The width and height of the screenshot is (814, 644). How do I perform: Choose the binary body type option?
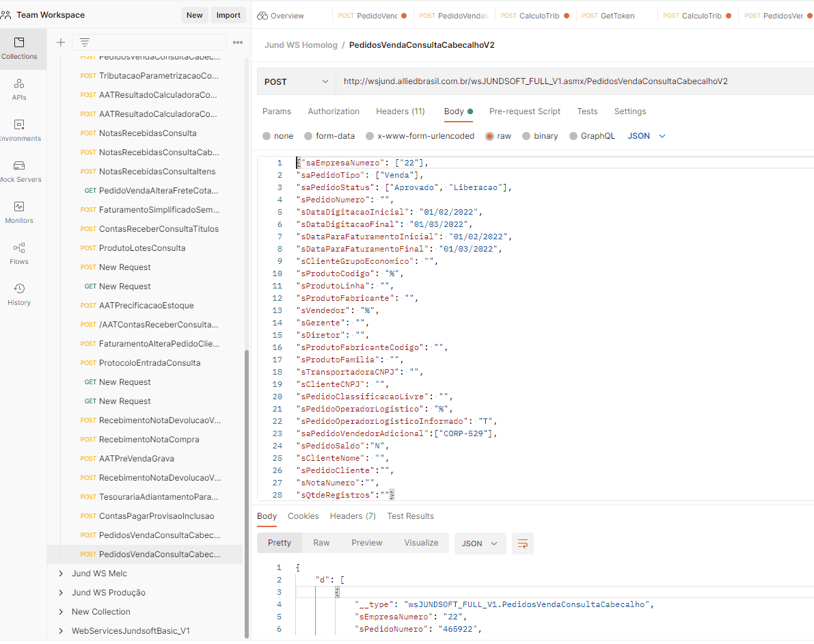(526, 136)
